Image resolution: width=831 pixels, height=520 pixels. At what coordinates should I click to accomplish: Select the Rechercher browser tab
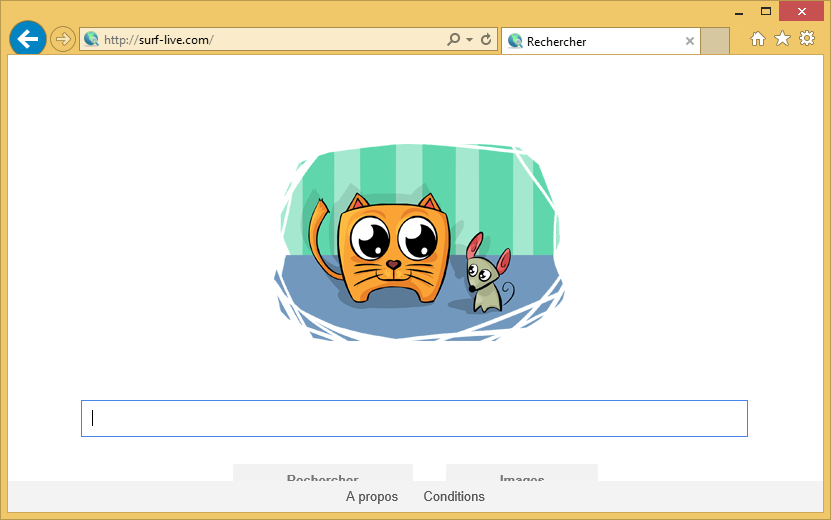click(590, 41)
